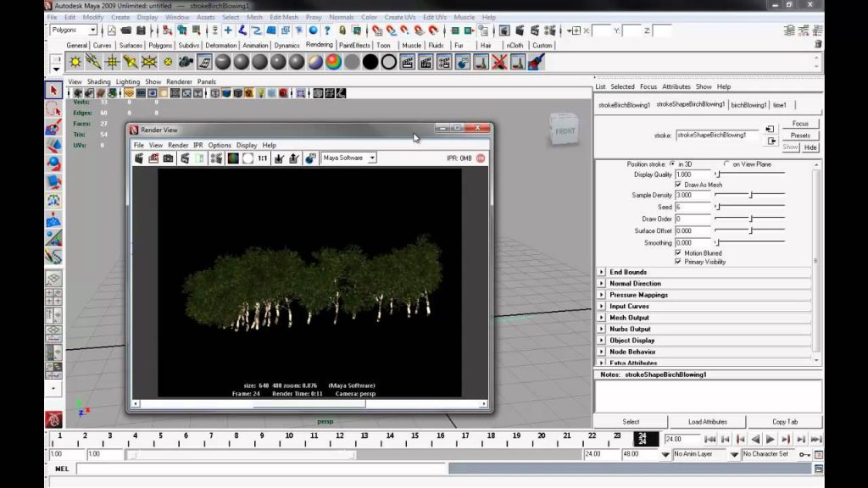This screenshot has height=488, width=868.
Task: Expand the Normal Direction section
Action: (x=601, y=283)
